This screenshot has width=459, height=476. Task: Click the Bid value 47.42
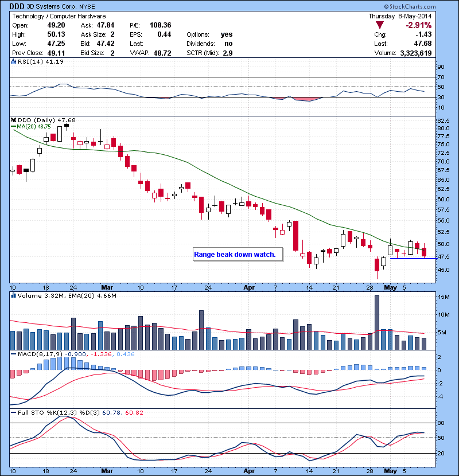[x=106, y=44]
